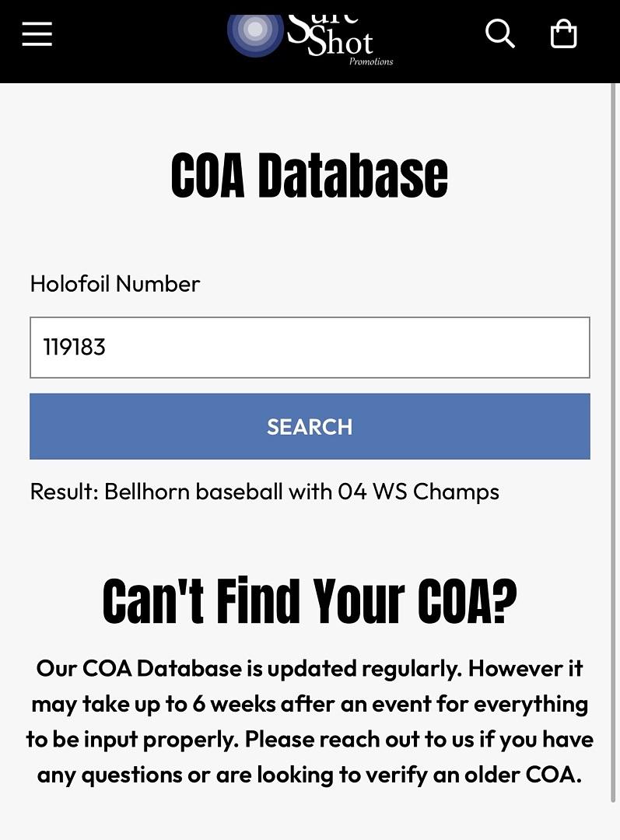Open the shopping bag cart

563,34
